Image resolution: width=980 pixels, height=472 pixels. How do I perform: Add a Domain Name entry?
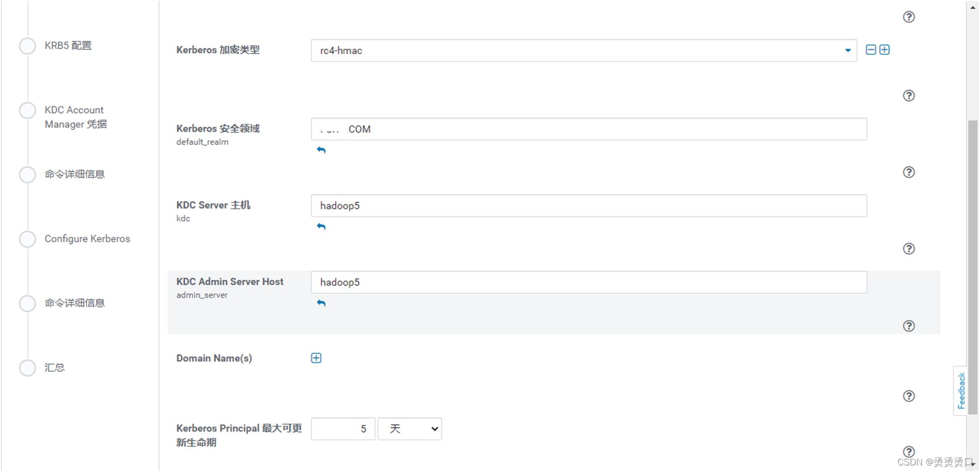point(316,358)
